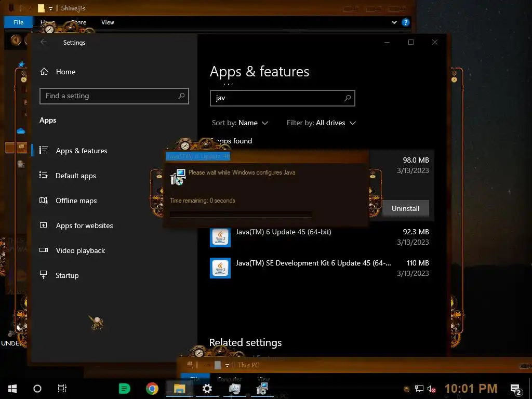
Task: Click the Java SE Development Kit icon
Action: (x=220, y=268)
